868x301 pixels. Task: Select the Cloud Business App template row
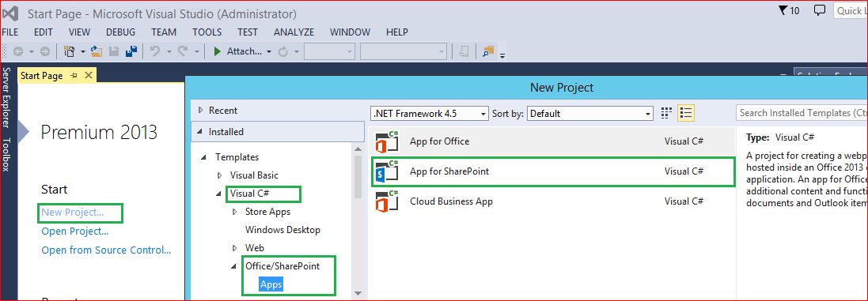(552, 201)
